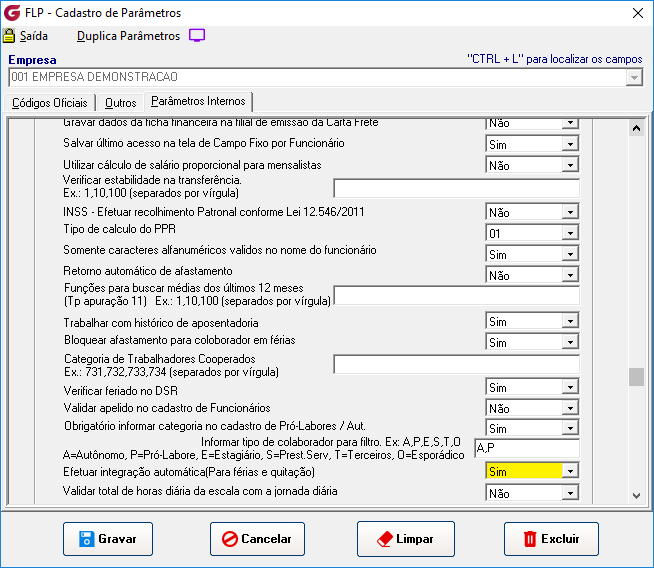Screen dimensions: 654x568
Task: Open Trabalhar com histórico de aposentadoria dropdown
Action: [570, 321]
